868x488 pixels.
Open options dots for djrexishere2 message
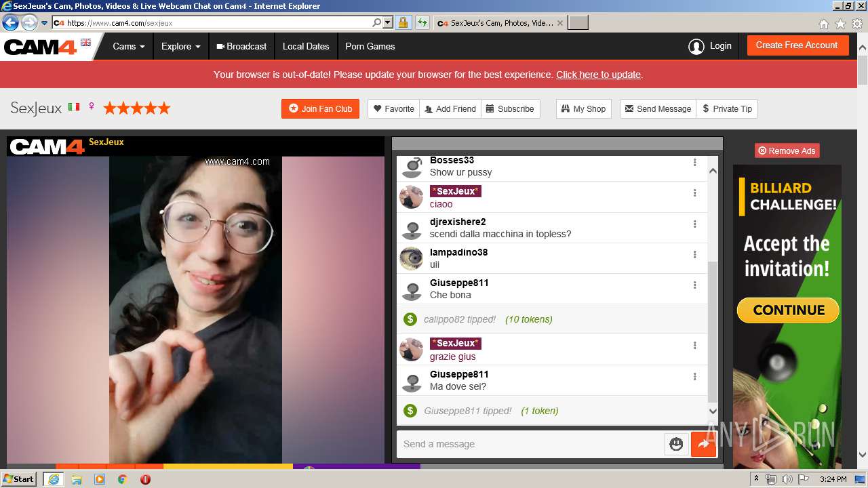[x=694, y=224]
